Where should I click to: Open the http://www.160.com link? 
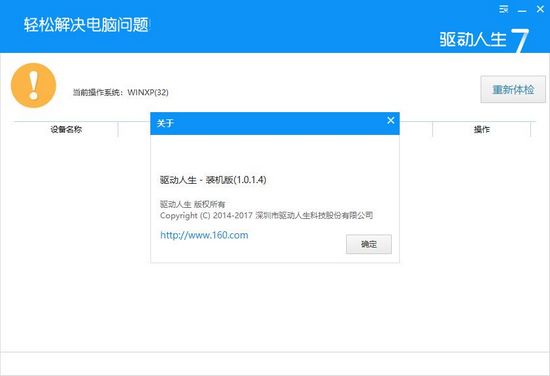(x=204, y=235)
